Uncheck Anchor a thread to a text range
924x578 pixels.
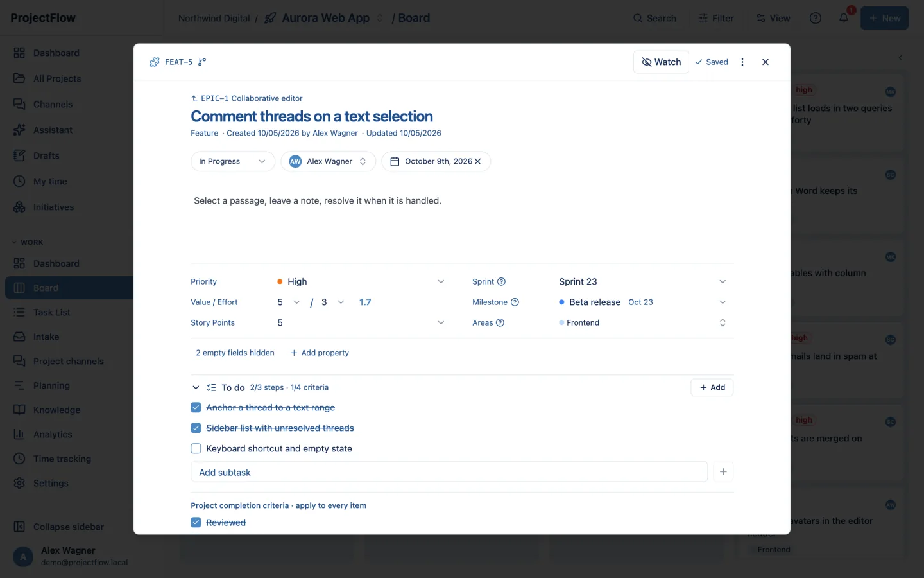click(196, 408)
